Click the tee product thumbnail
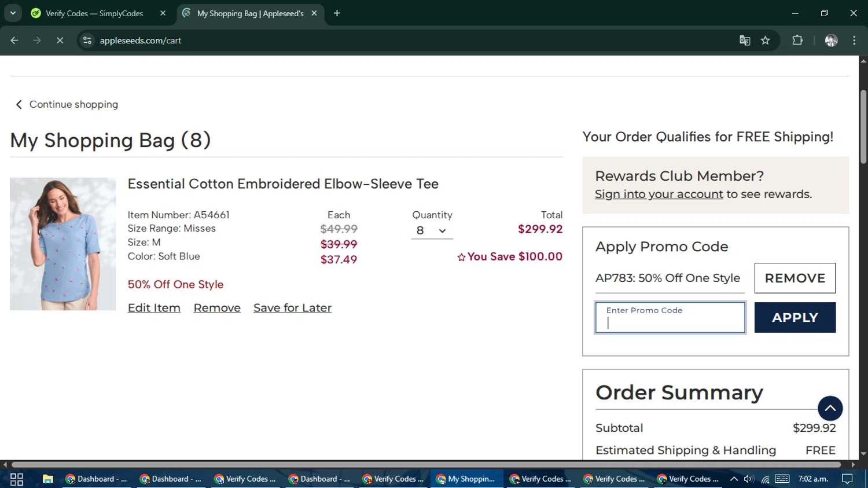The width and height of the screenshot is (868, 488). point(62,244)
